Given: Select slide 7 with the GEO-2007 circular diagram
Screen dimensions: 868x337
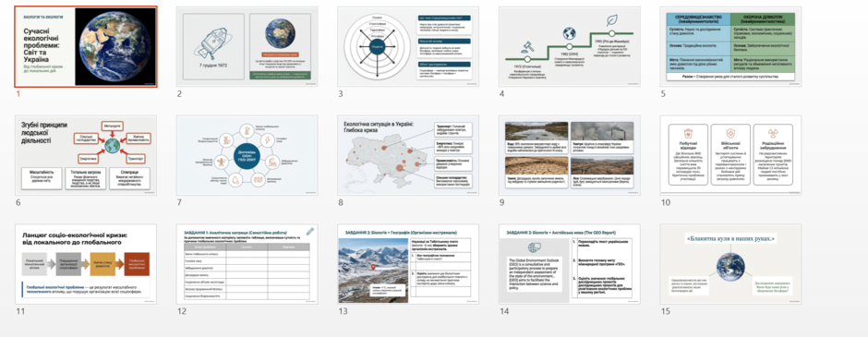Looking at the screenshot, I should pyautogui.click(x=247, y=155).
